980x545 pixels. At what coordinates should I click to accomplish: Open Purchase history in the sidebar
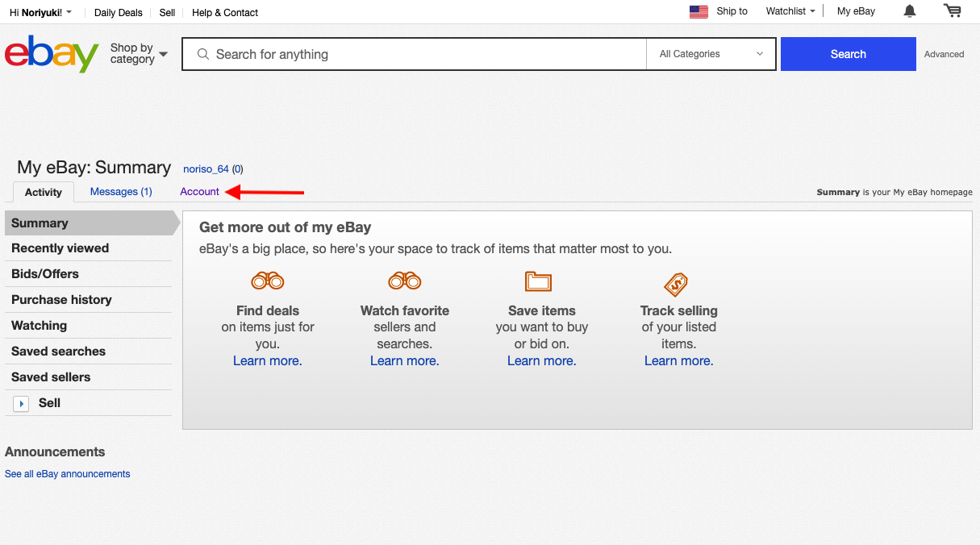[88, 300]
